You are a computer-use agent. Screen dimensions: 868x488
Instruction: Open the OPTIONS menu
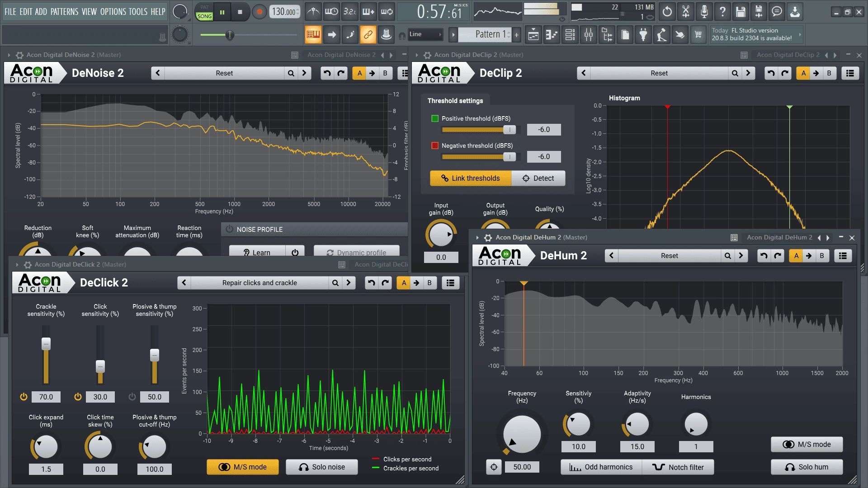pyautogui.click(x=113, y=12)
